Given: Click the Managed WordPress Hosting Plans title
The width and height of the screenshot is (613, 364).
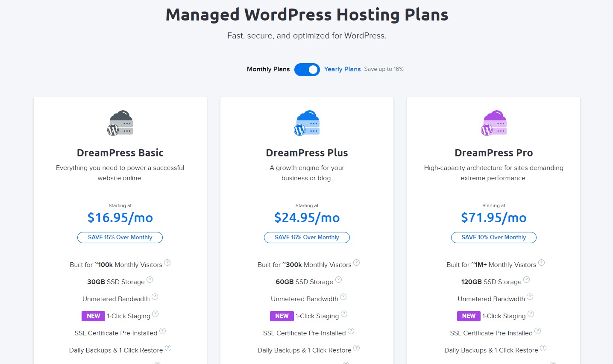Looking at the screenshot, I should [x=307, y=15].
